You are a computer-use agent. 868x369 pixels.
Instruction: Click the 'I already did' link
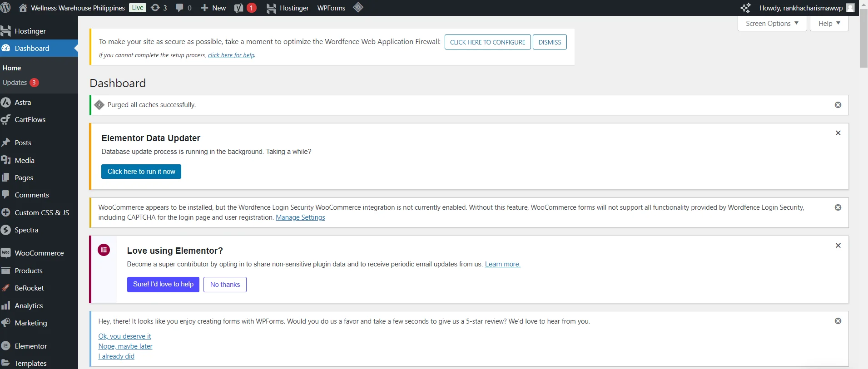click(x=116, y=356)
